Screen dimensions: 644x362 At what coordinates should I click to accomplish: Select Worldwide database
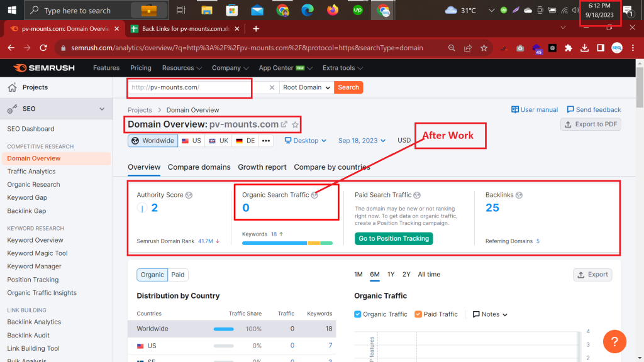tap(153, 141)
